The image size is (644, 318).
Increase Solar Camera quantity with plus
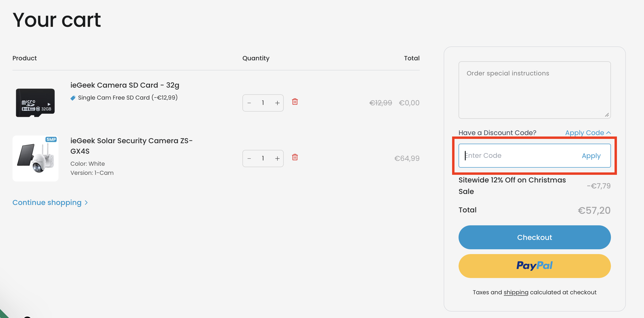click(x=277, y=158)
